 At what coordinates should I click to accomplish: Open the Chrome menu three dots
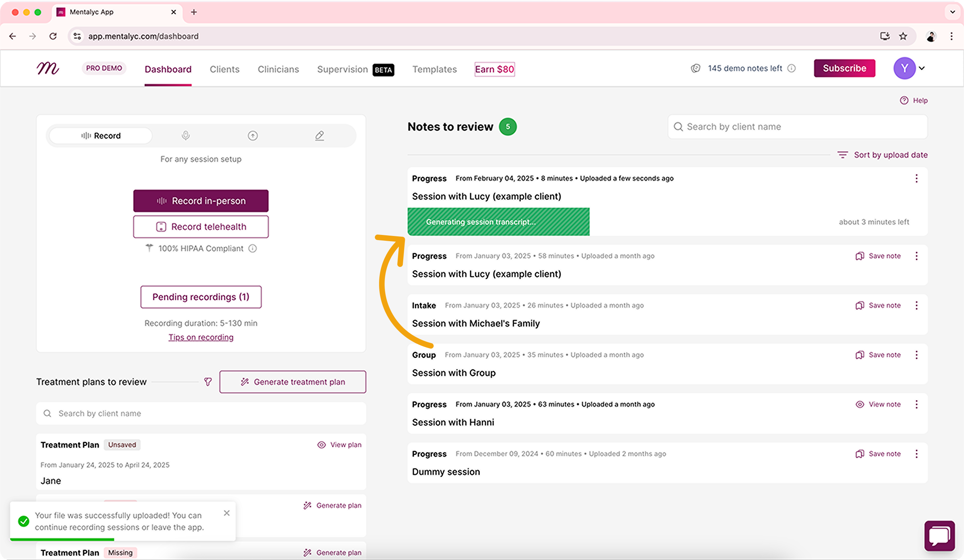(951, 36)
